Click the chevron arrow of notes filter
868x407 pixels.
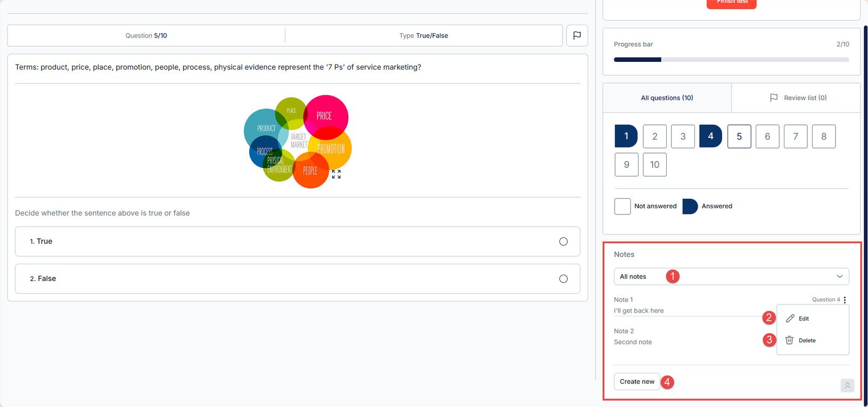839,277
